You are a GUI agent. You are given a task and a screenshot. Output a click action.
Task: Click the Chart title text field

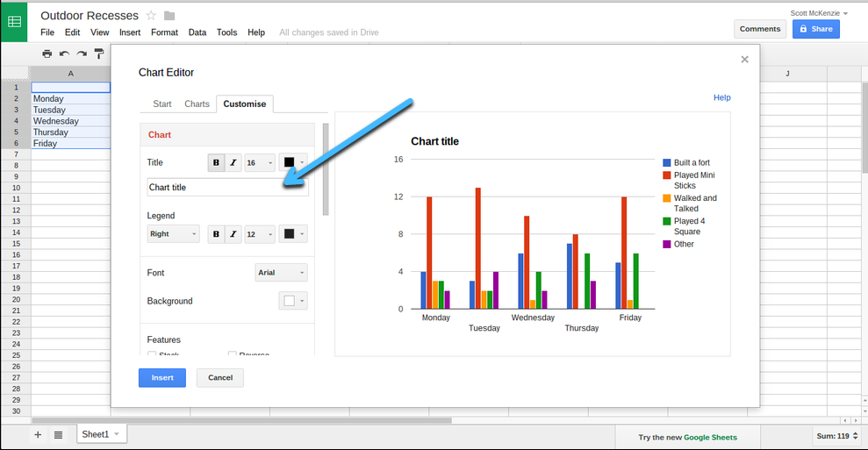(x=227, y=188)
